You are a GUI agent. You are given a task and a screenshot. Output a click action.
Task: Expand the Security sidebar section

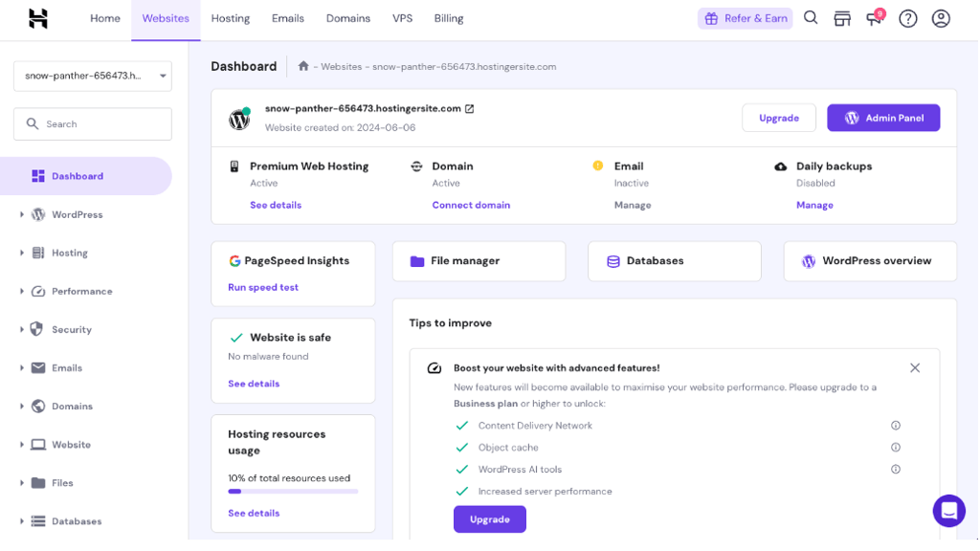(22, 329)
